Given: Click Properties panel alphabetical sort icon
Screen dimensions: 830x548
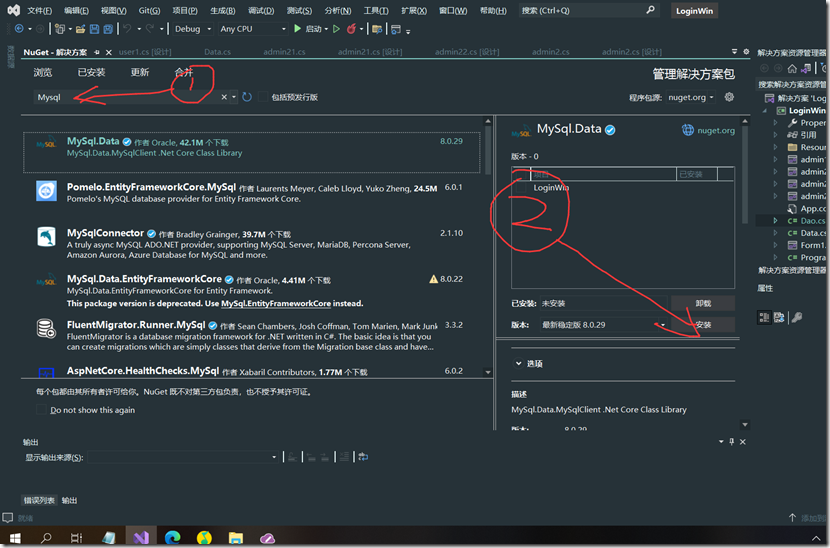Looking at the screenshot, I should tap(779, 317).
